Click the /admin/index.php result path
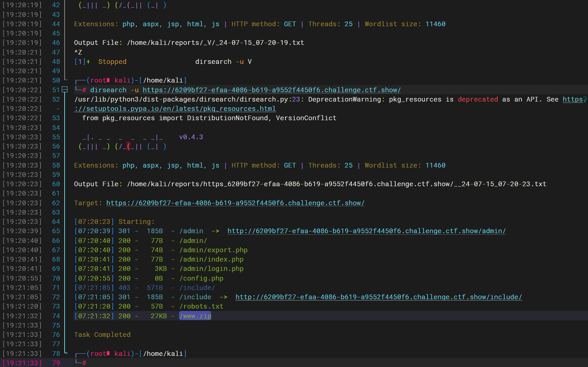The width and height of the screenshot is (588, 367). pyautogui.click(x=211, y=259)
